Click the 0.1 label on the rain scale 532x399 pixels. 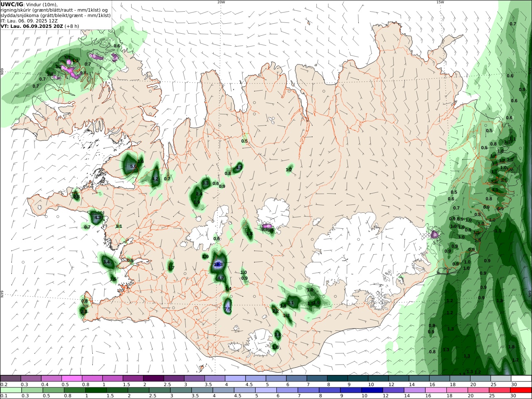pos(3,396)
